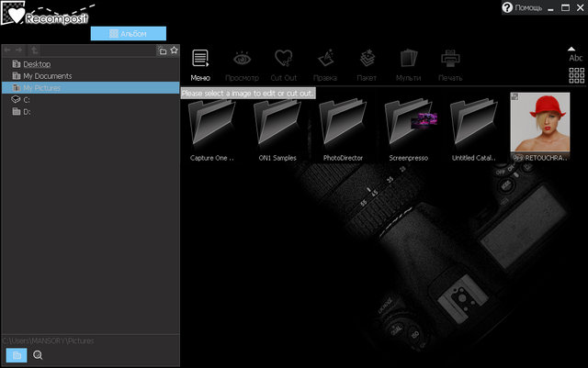Image resolution: width=588 pixels, height=368 pixels.
Task: Open the Меню toolbar icon
Action: (200, 62)
